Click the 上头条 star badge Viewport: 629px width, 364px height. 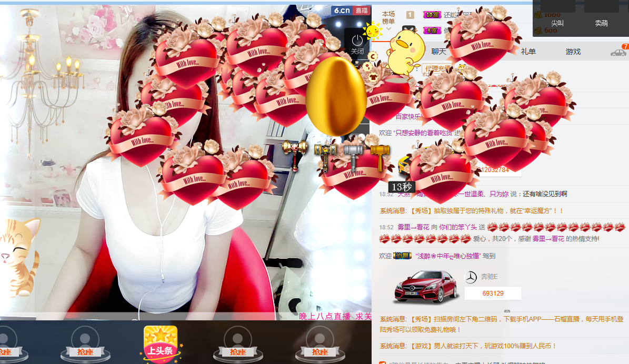point(161,344)
